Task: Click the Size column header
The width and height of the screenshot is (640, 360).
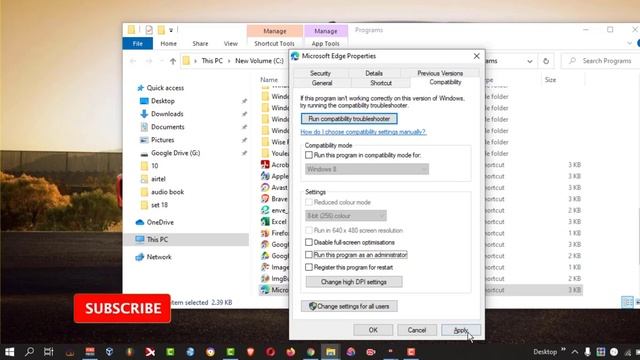Action: [550, 80]
